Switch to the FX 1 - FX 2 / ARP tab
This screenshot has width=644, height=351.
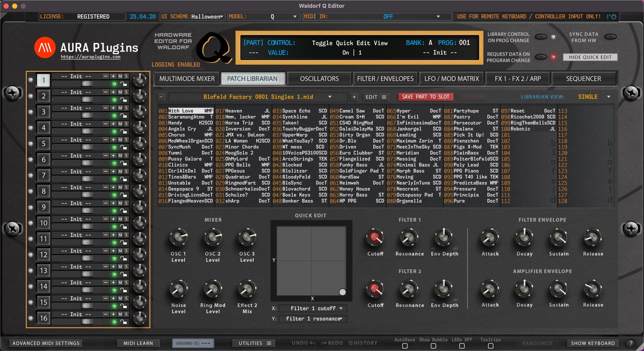[518, 79]
